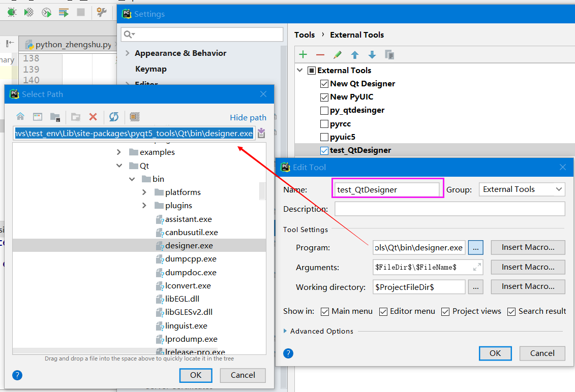Go to the Home directory in Select Path
This screenshot has height=392, width=575.
tap(20, 116)
